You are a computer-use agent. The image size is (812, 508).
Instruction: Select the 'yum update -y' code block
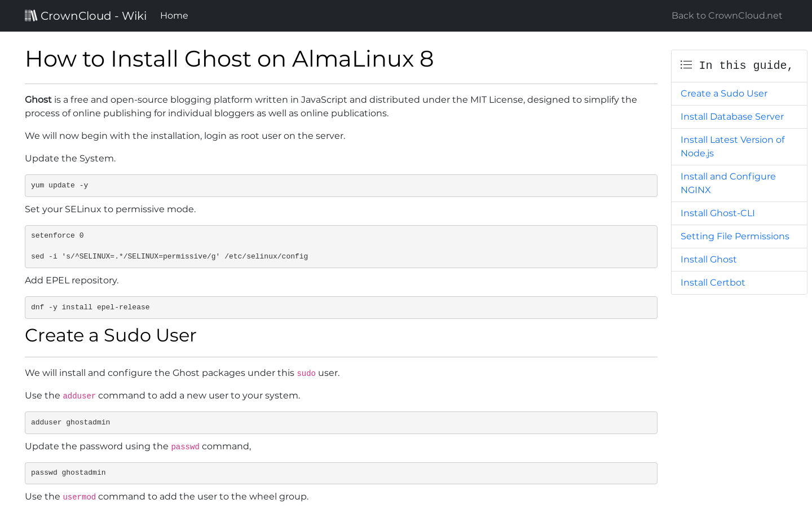(341, 185)
